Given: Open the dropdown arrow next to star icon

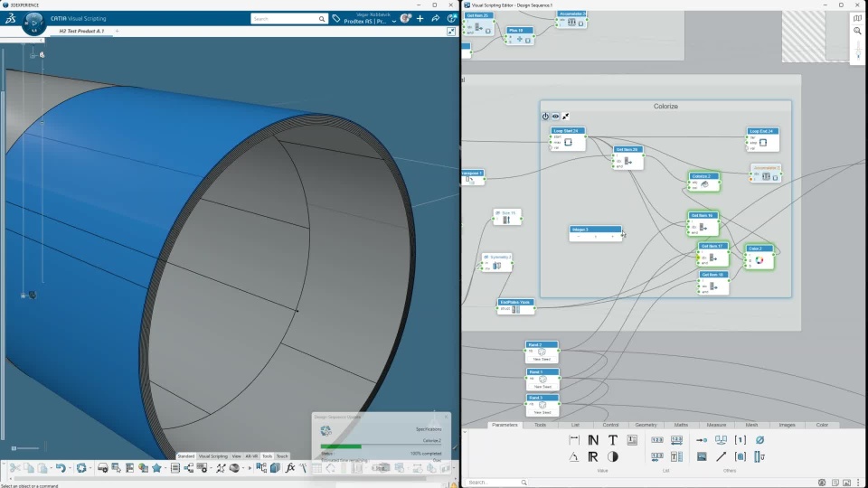Looking at the screenshot, I should 165,469.
